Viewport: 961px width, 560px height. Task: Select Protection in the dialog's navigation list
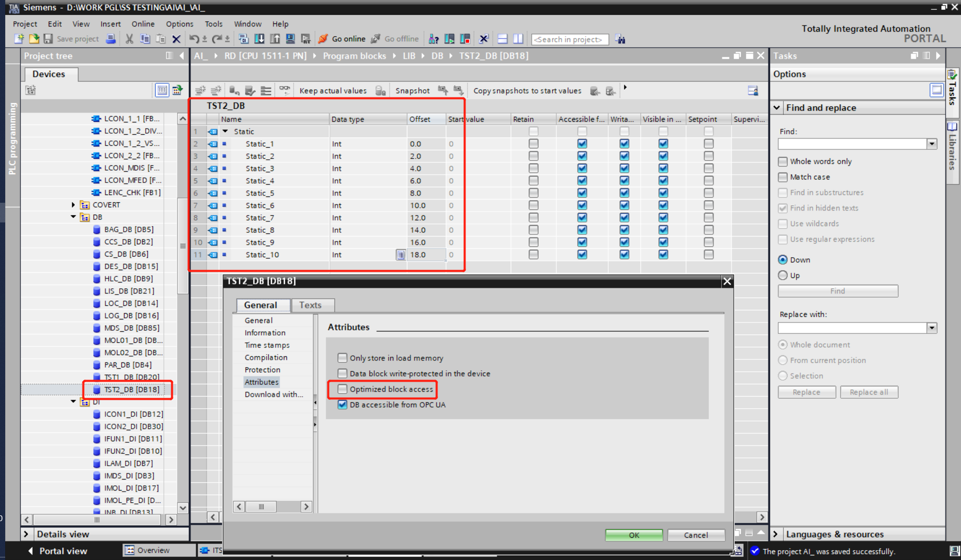263,370
